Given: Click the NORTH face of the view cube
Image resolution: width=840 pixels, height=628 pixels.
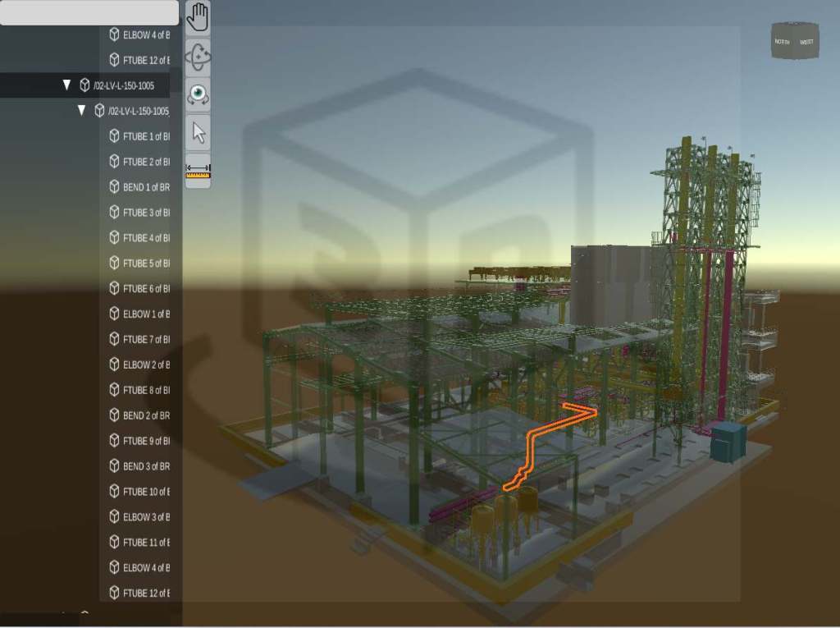Looking at the screenshot, I should (x=783, y=41).
